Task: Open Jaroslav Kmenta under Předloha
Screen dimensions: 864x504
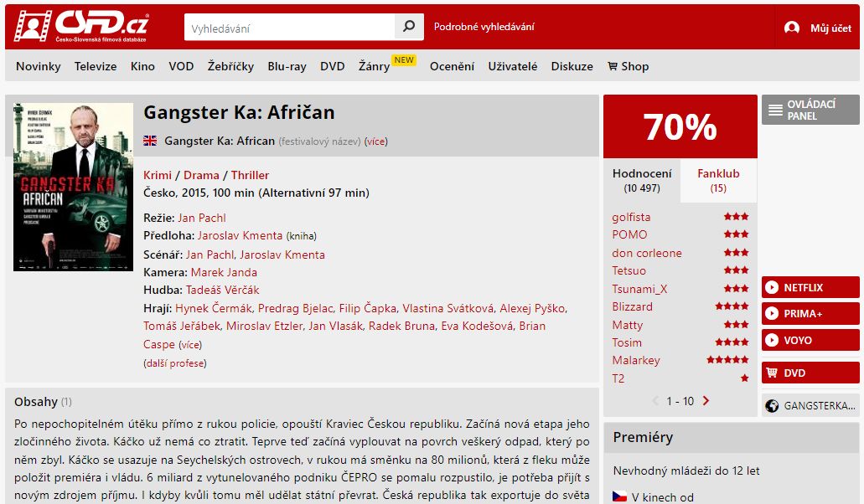Action: (241, 235)
